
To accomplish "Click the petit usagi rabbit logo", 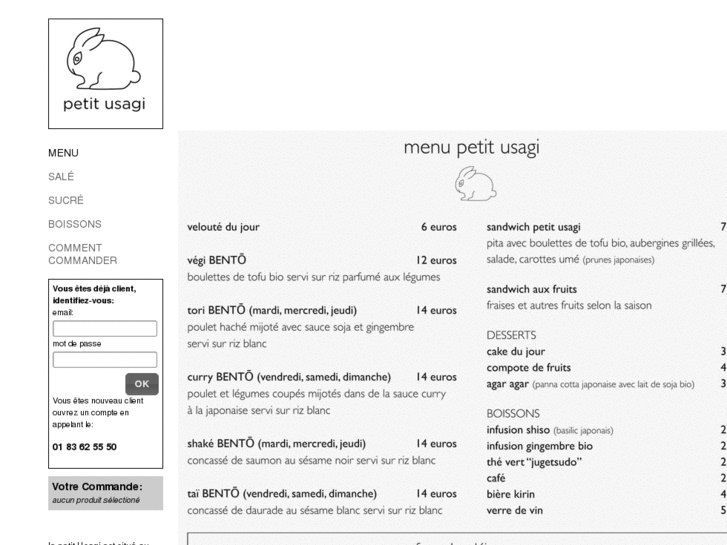I will (106, 74).
